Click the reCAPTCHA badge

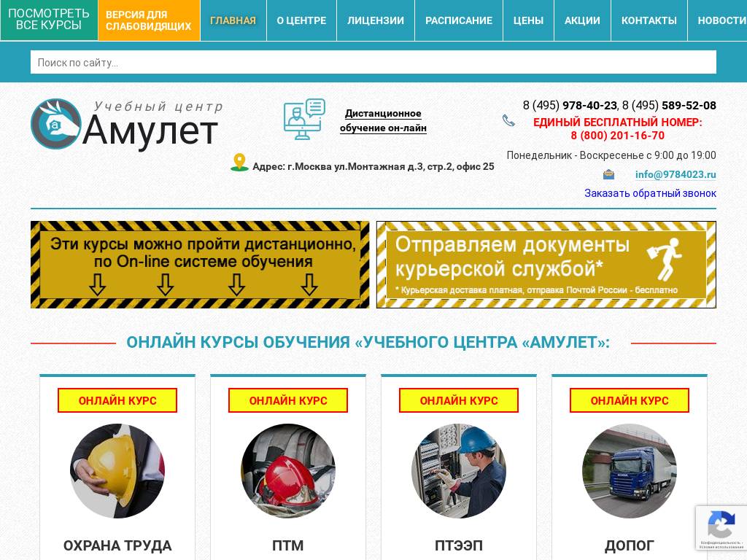(x=721, y=527)
